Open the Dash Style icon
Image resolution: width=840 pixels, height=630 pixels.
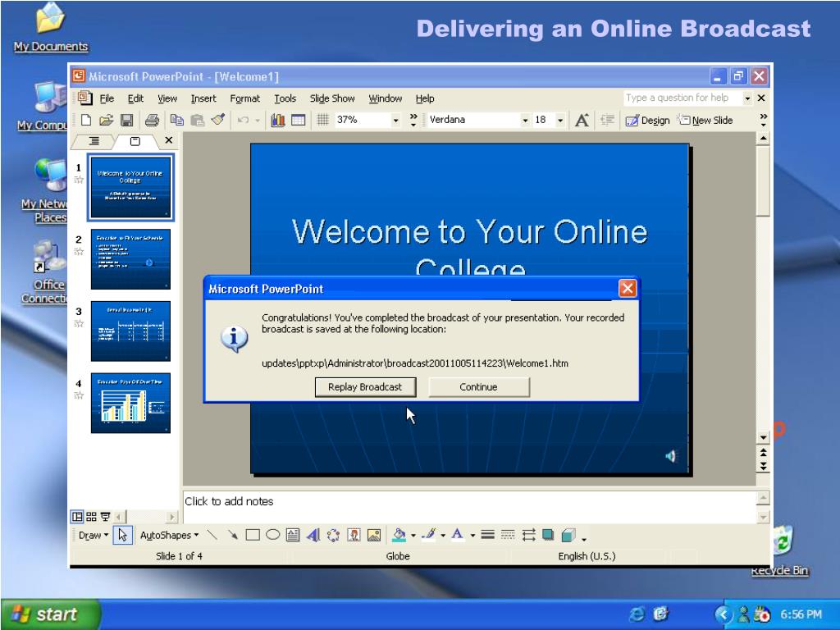click(508, 535)
